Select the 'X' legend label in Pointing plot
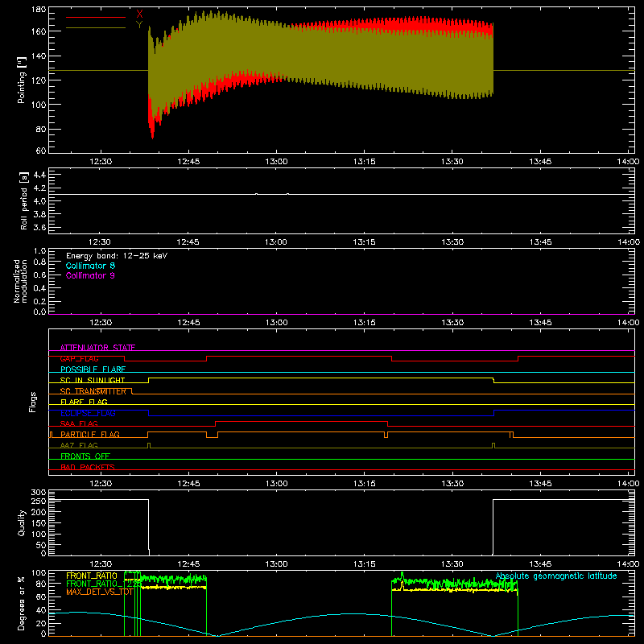The image size is (644, 644). (139, 14)
